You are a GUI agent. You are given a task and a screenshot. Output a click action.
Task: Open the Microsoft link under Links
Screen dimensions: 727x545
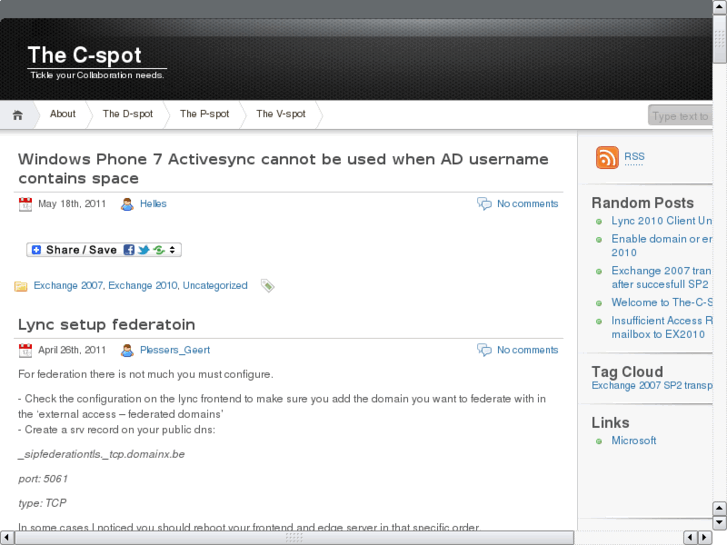[x=634, y=441]
